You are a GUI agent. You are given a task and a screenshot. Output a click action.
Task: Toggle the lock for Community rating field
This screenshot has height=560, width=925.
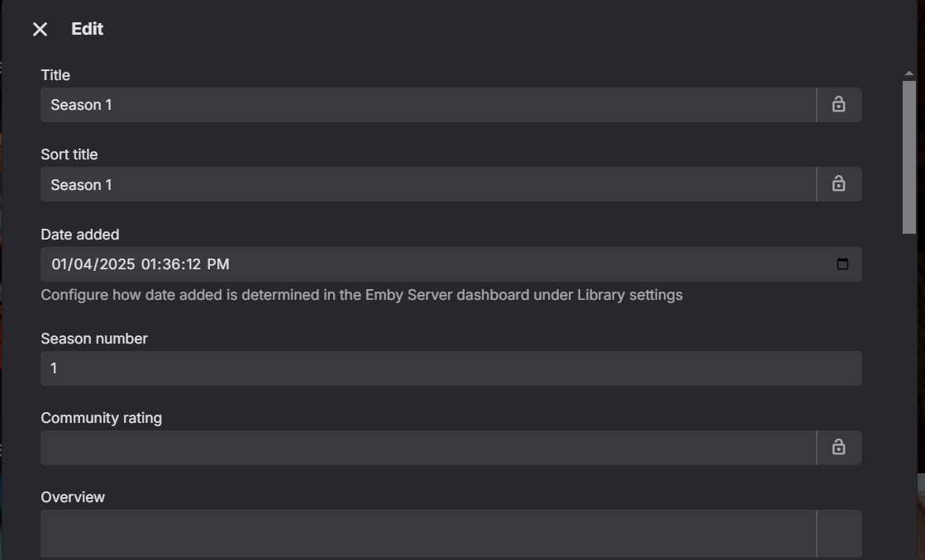(x=838, y=448)
